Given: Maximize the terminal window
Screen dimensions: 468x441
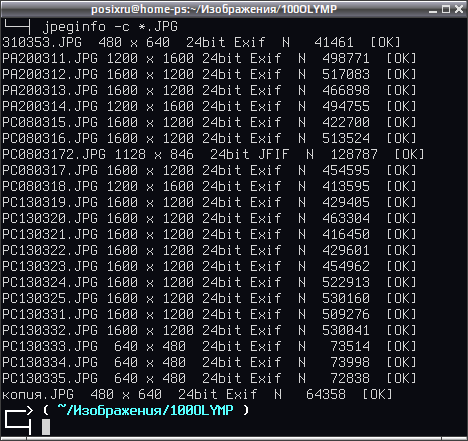Looking at the screenshot, I should (446, 9).
